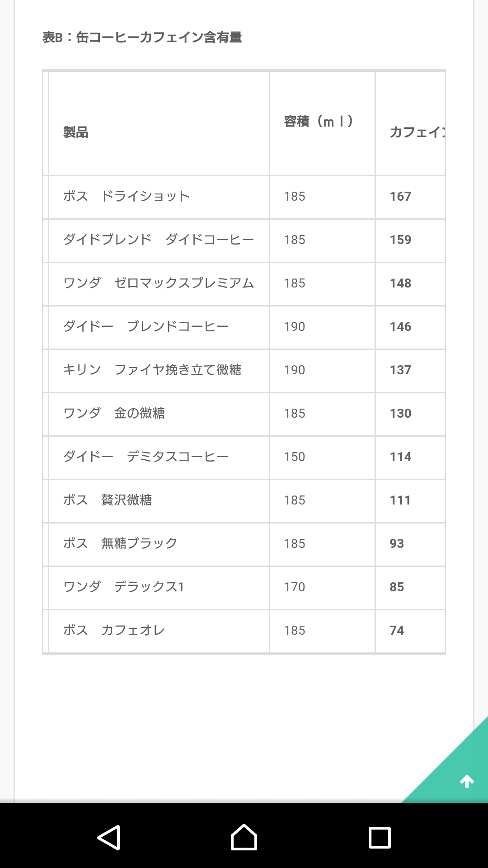Tap ダイドブレンド ダイドコーヒー product name
This screenshot has height=868, width=488.
158,240
